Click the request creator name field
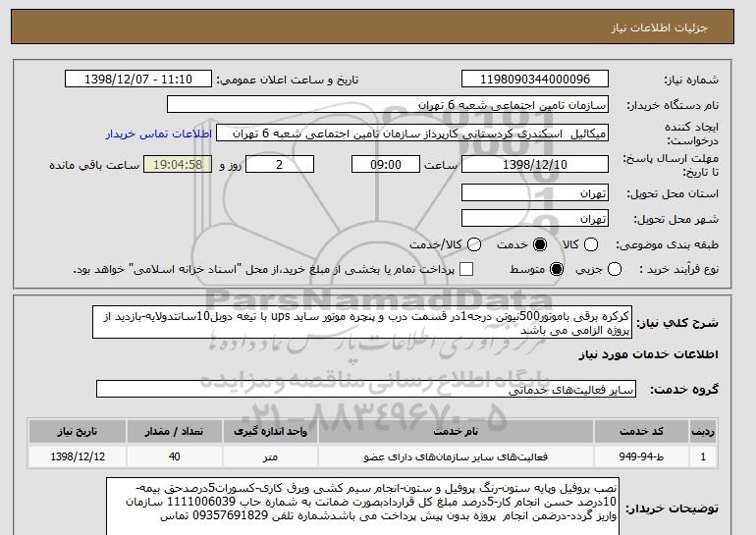Screen dimensions: 756x535 412,134
